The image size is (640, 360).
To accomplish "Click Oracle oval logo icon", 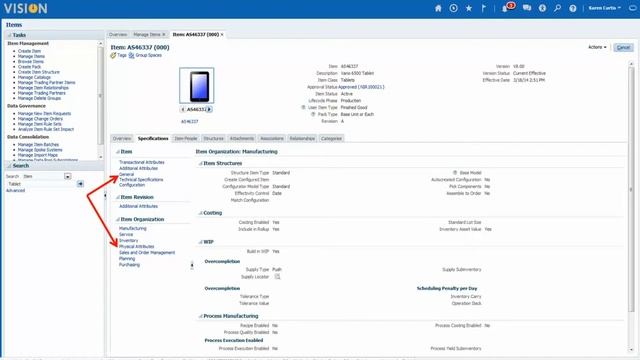I will 634,8.
